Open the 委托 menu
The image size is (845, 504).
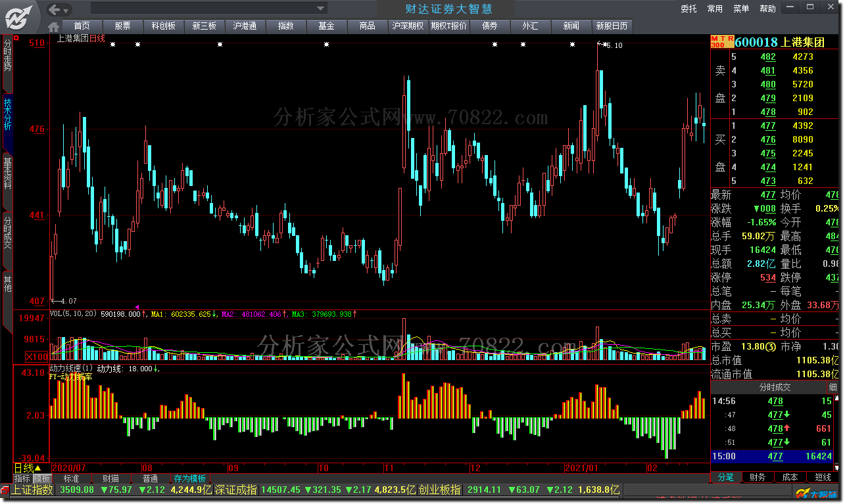click(688, 9)
